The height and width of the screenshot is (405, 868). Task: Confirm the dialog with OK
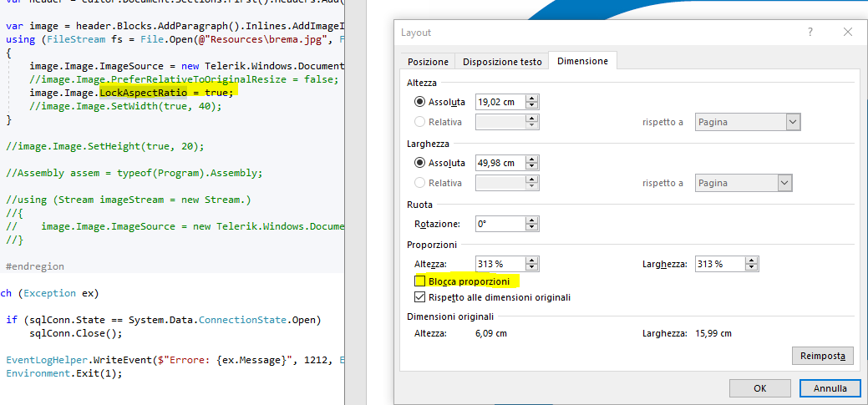click(x=759, y=388)
